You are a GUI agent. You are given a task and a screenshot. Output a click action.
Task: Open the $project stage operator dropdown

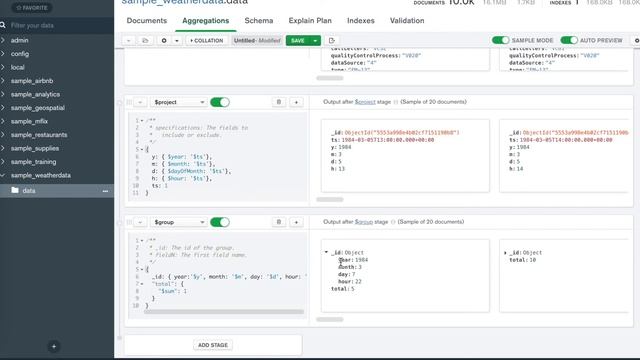[x=178, y=102]
